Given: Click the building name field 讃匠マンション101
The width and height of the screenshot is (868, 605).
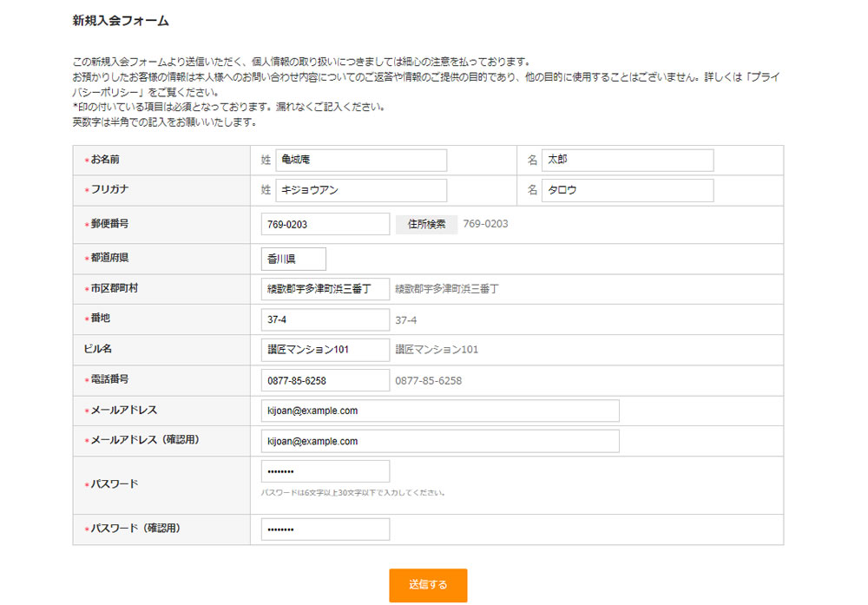Looking at the screenshot, I should pyautogui.click(x=325, y=350).
